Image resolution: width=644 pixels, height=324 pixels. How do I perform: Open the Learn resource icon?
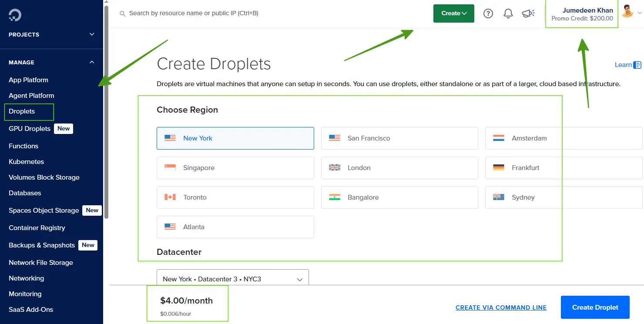tap(637, 64)
